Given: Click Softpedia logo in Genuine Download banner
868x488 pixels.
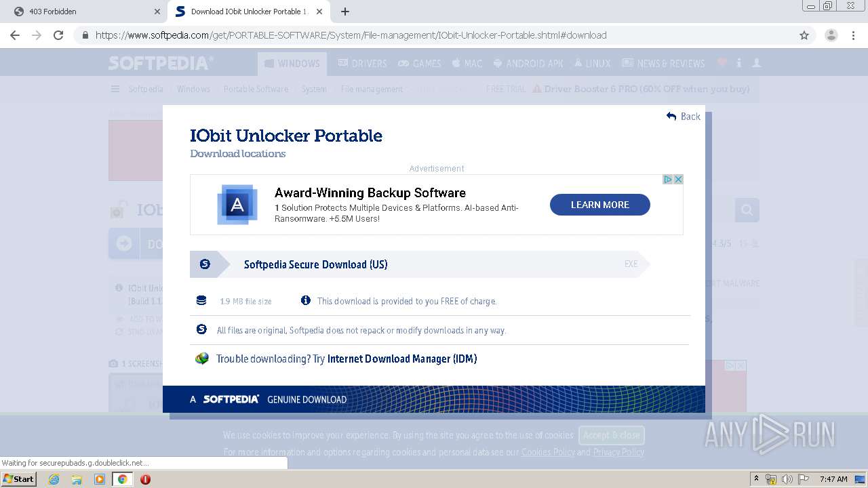Looking at the screenshot, I should (x=231, y=399).
